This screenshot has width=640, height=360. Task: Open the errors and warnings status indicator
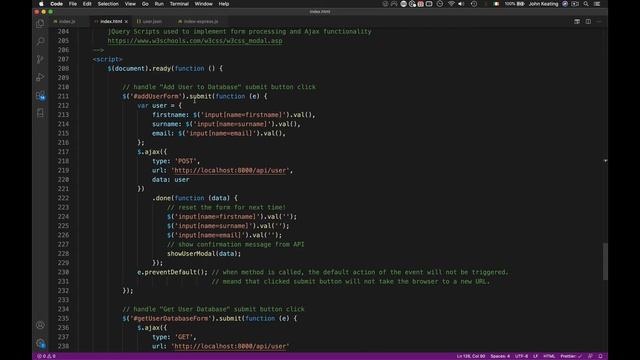point(46,356)
